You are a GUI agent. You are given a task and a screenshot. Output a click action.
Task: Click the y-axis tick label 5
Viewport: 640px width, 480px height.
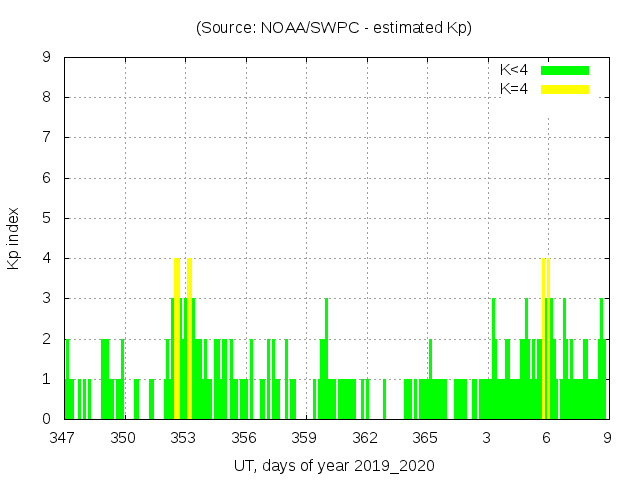pos(46,218)
